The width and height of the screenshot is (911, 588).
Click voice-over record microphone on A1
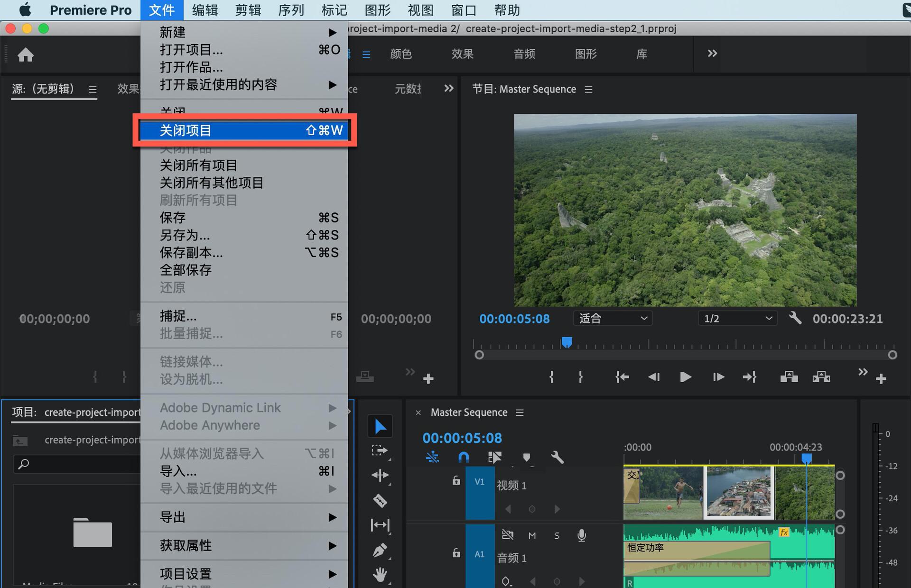coord(582,535)
